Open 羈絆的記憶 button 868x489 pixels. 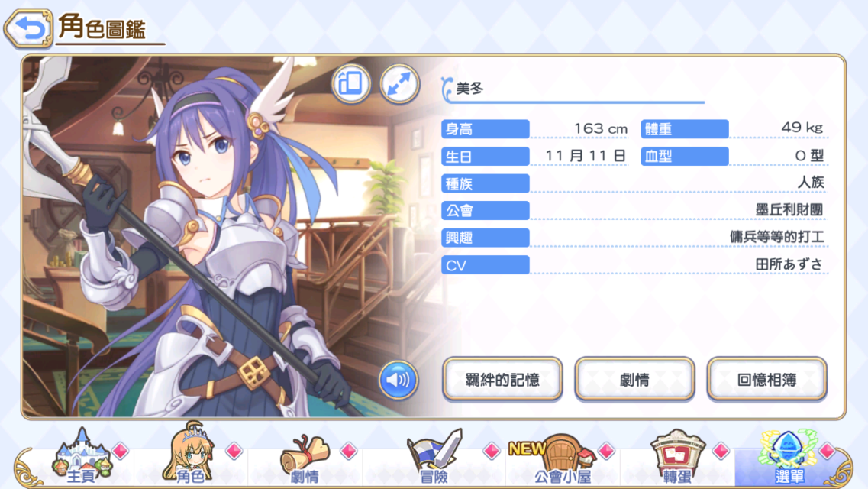[x=502, y=379]
